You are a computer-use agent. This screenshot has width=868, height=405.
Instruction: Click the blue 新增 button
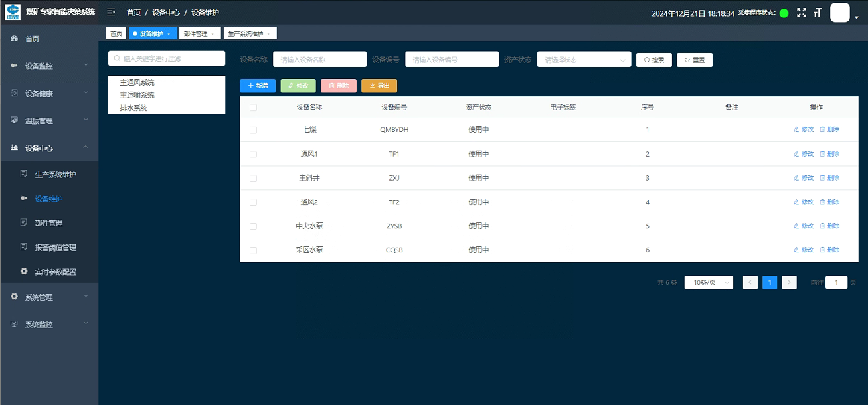pyautogui.click(x=258, y=86)
